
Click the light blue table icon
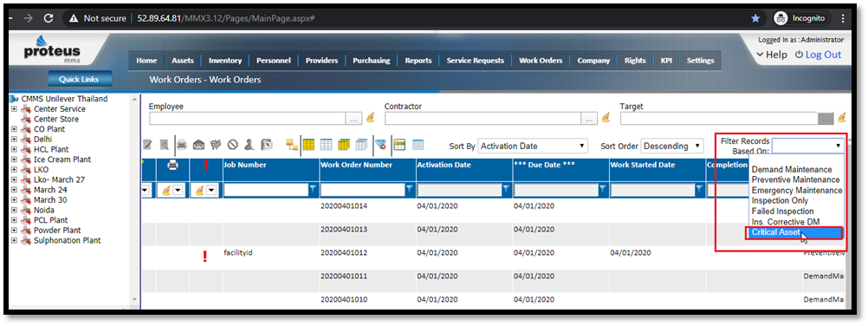(418, 146)
